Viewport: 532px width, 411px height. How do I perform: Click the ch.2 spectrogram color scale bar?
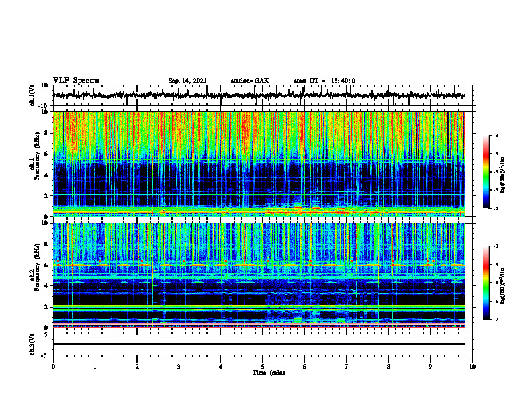pos(486,283)
